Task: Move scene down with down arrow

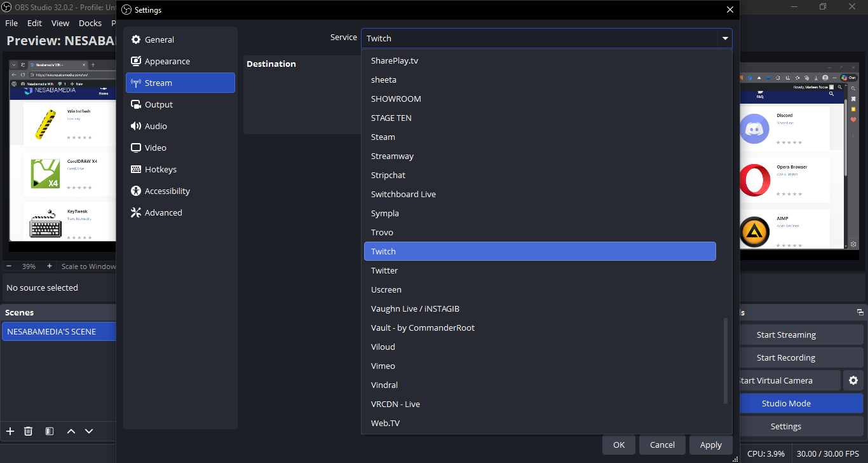Action: [x=89, y=431]
